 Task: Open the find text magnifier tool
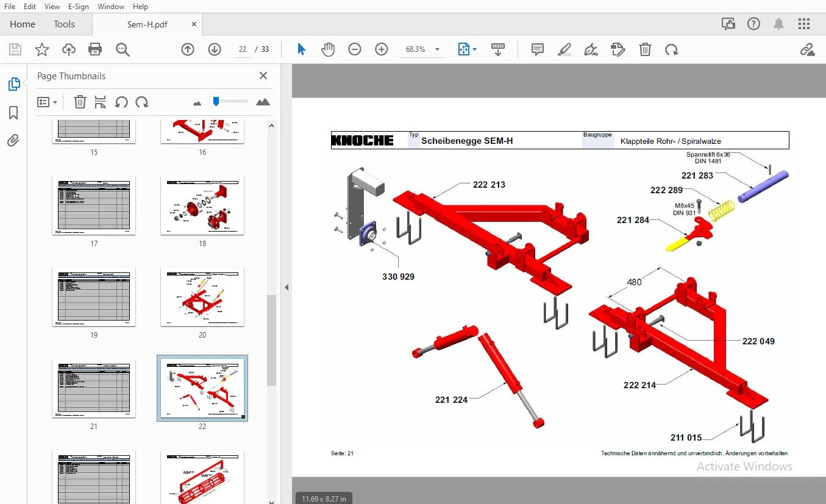click(x=123, y=49)
